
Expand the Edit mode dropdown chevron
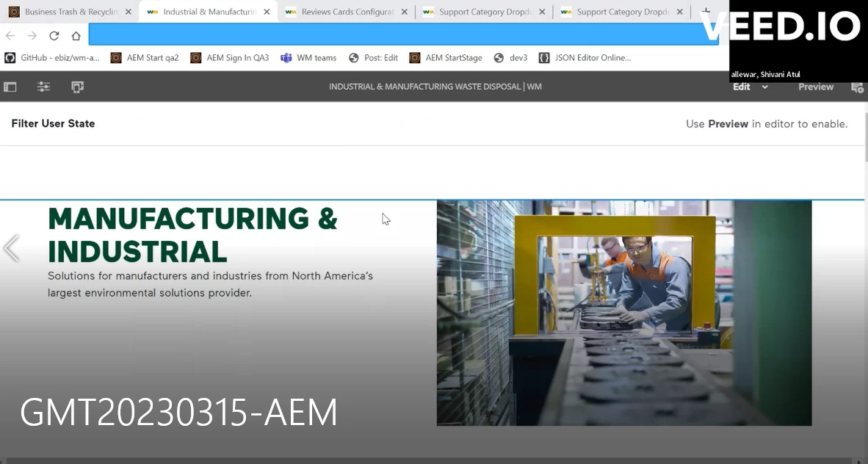[x=764, y=87]
